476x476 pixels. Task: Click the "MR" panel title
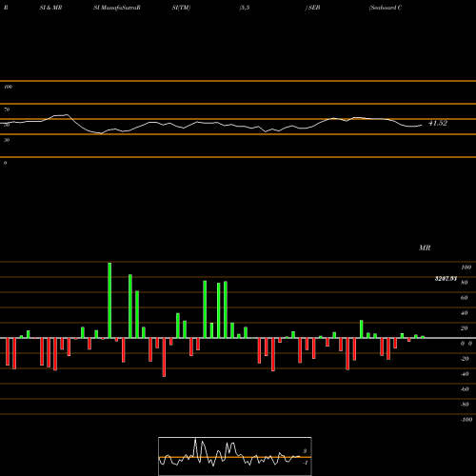point(425,248)
